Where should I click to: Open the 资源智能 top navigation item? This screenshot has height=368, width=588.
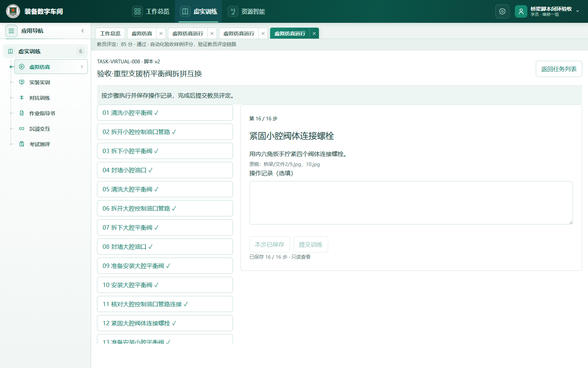pyautogui.click(x=246, y=11)
